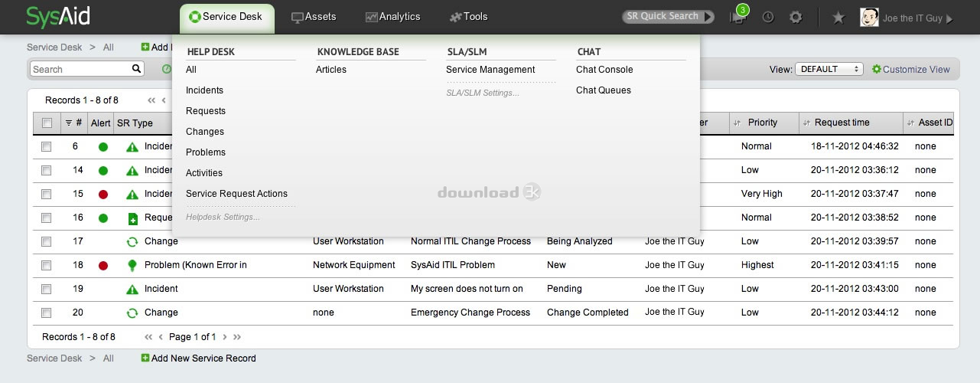
Task: Expand the SR Quick Search box
Action: coord(668,16)
